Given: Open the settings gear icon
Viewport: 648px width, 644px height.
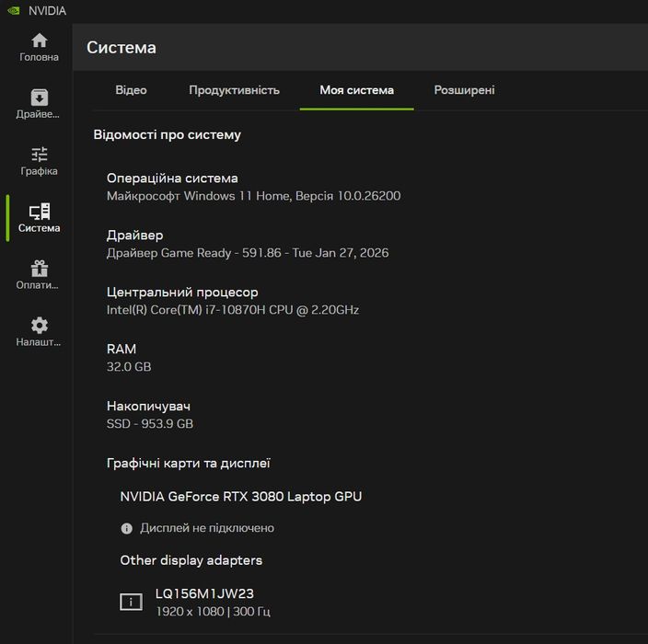Looking at the screenshot, I should pos(39,326).
